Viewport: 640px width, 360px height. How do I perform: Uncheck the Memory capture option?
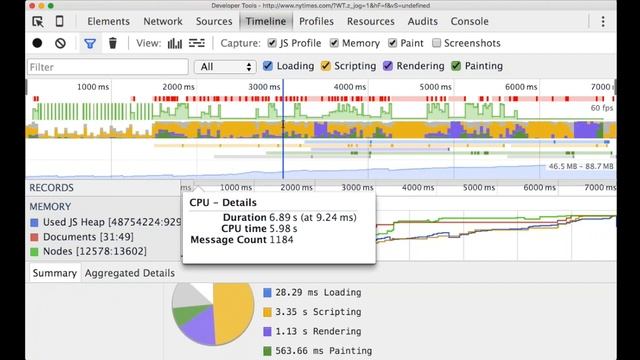pyautogui.click(x=334, y=43)
